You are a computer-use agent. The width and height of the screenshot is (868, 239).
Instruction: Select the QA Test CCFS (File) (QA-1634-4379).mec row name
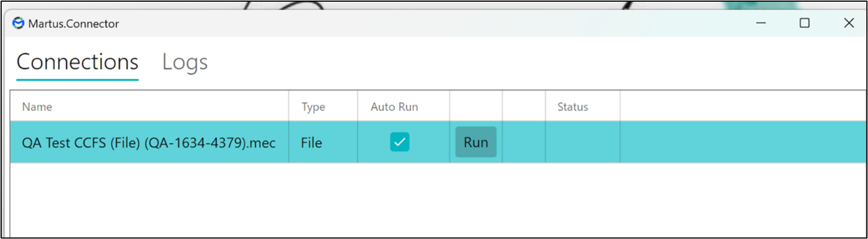coord(149,143)
